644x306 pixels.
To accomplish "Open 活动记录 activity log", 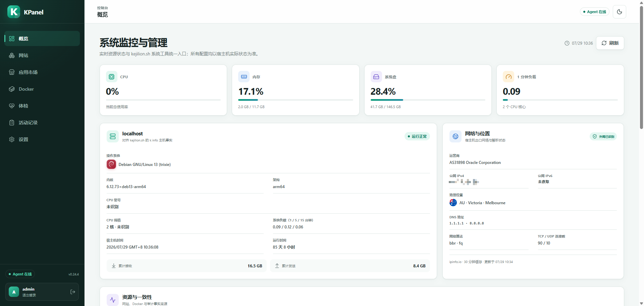I will (42, 123).
